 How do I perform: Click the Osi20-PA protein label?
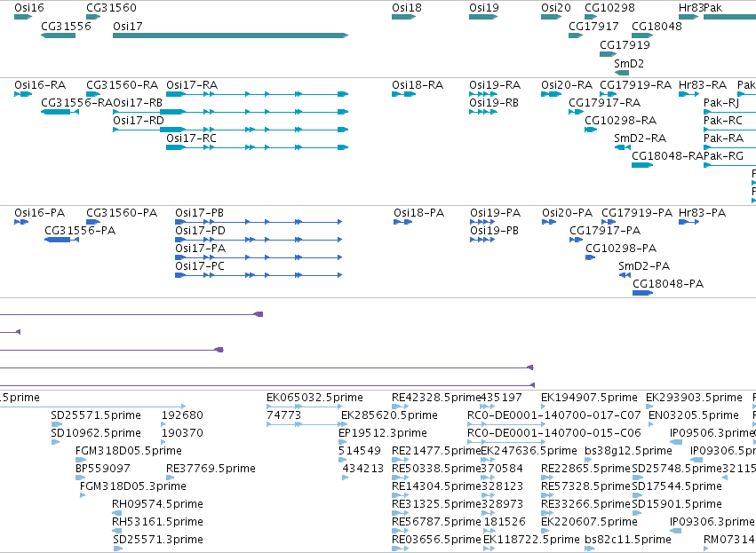[567, 213]
